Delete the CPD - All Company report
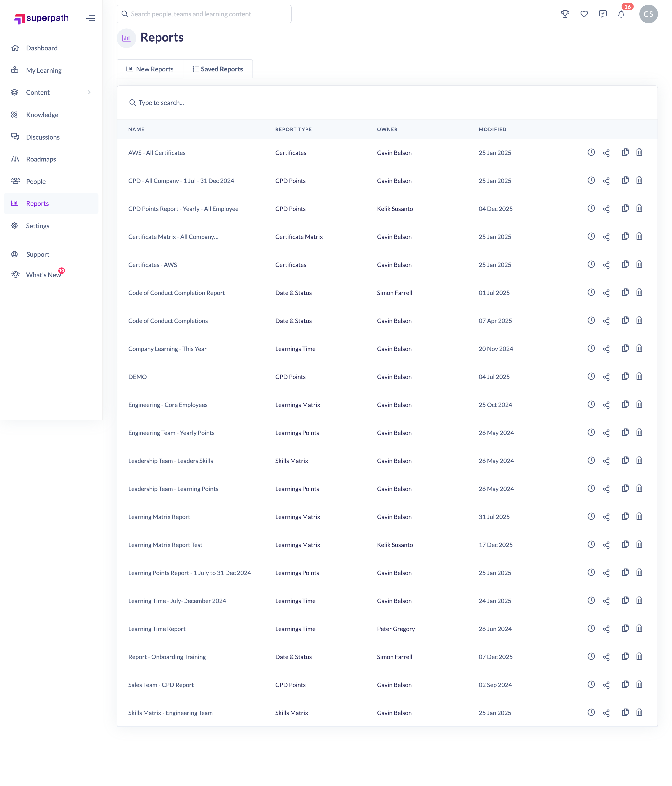The image size is (672, 786). click(639, 180)
